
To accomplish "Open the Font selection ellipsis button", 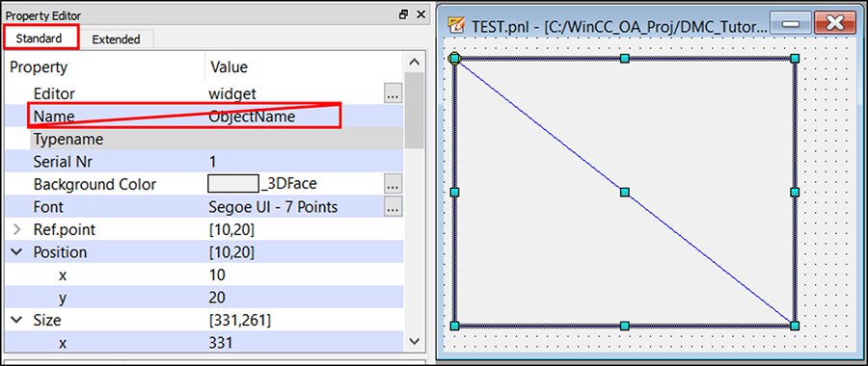I will click(x=393, y=207).
